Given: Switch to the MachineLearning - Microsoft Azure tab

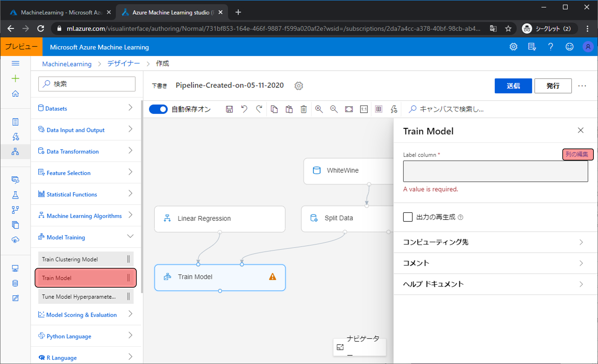Looking at the screenshot, I should [60, 12].
